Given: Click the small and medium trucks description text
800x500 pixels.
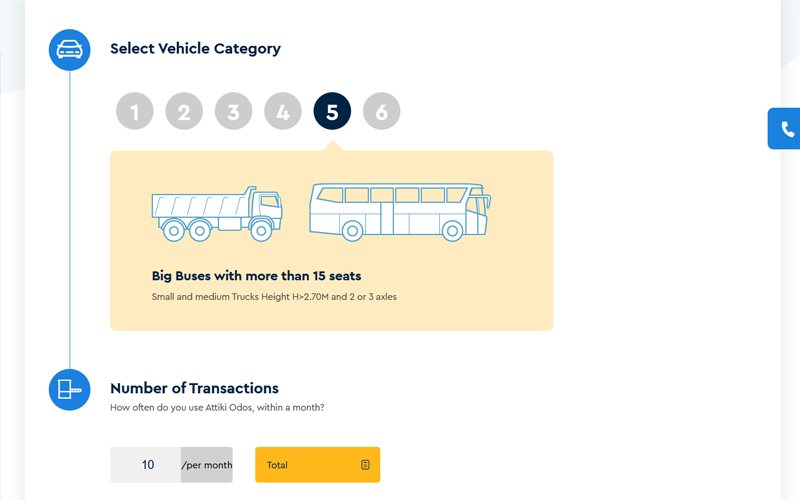Looking at the screenshot, I should coord(274,297).
